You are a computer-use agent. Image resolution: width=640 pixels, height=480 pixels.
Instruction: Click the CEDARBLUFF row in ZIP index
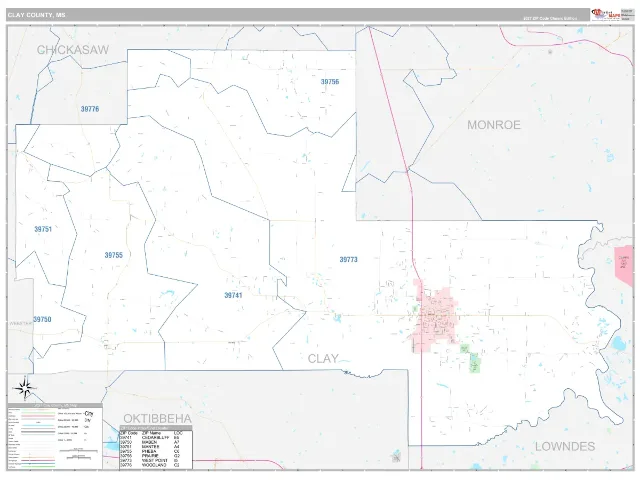156,438
